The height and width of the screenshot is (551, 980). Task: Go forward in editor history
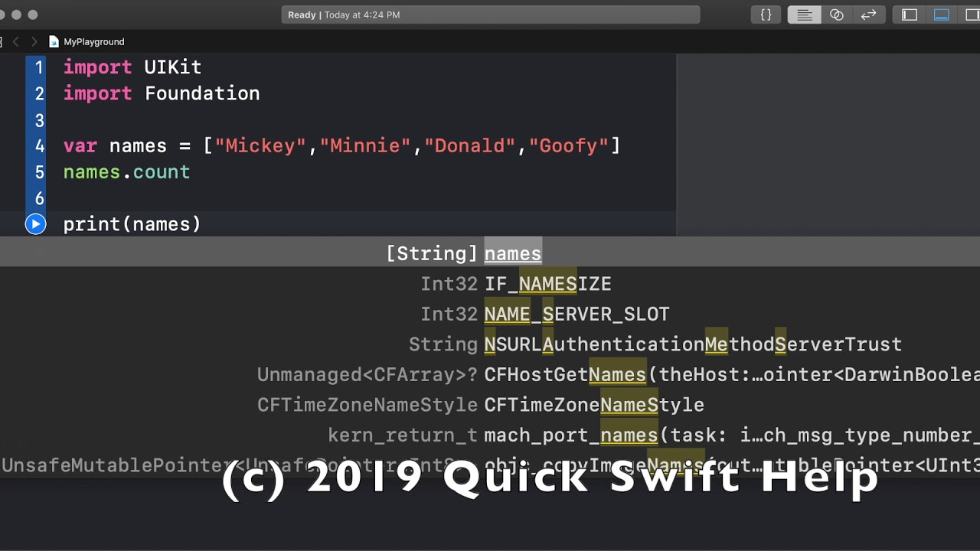(x=33, y=41)
